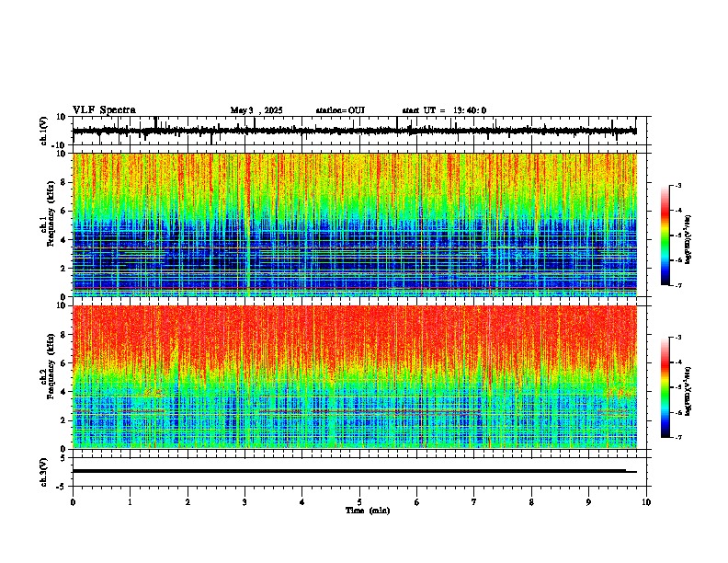Click the ch.1 spectrogram color scale bar

[x=665, y=236]
